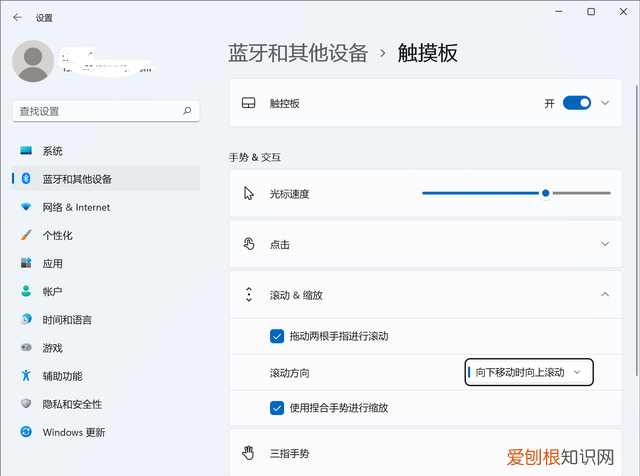Click the 隐私和安全性 shield icon
The height and width of the screenshot is (476, 640).
26,404
